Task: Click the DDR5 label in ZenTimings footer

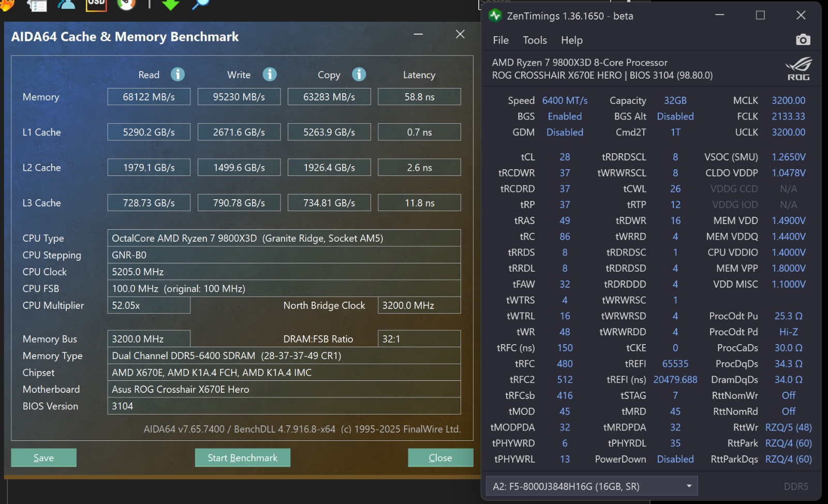Action: pos(795,486)
